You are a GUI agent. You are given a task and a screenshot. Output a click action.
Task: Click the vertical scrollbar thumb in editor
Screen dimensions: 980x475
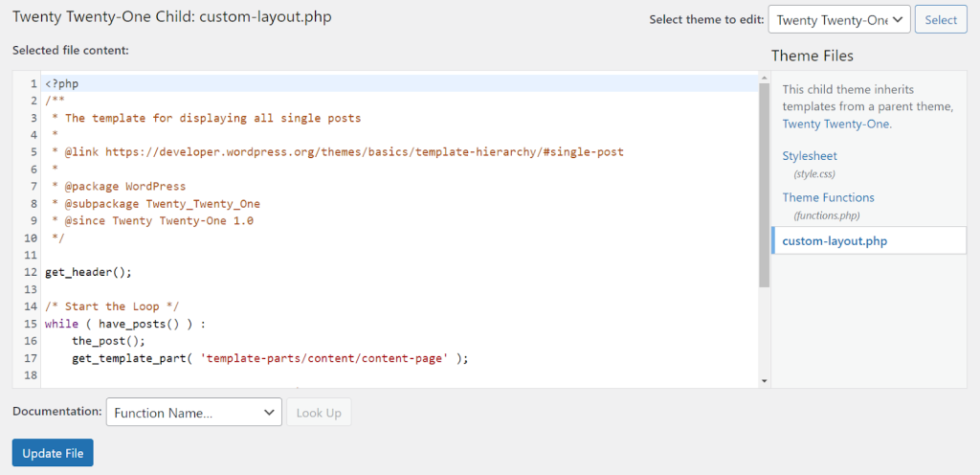click(x=764, y=182)
